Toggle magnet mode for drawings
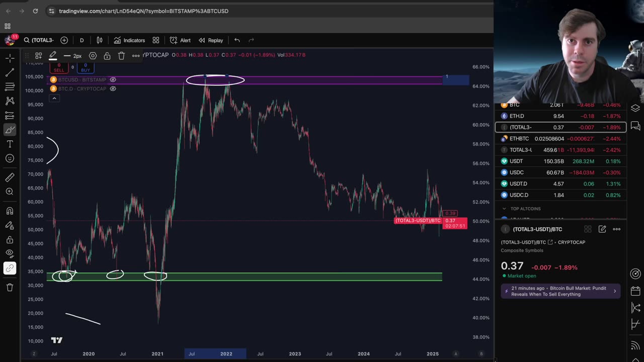Image resolution: width=644 pixels, height=362 pixels. [x=10, y=211]
